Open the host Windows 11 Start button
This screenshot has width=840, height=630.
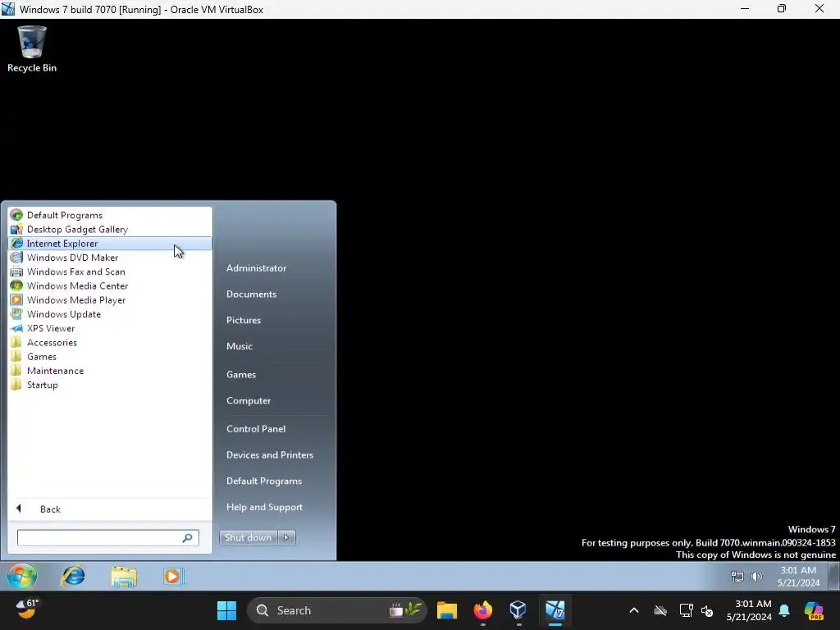coord(226,610)
